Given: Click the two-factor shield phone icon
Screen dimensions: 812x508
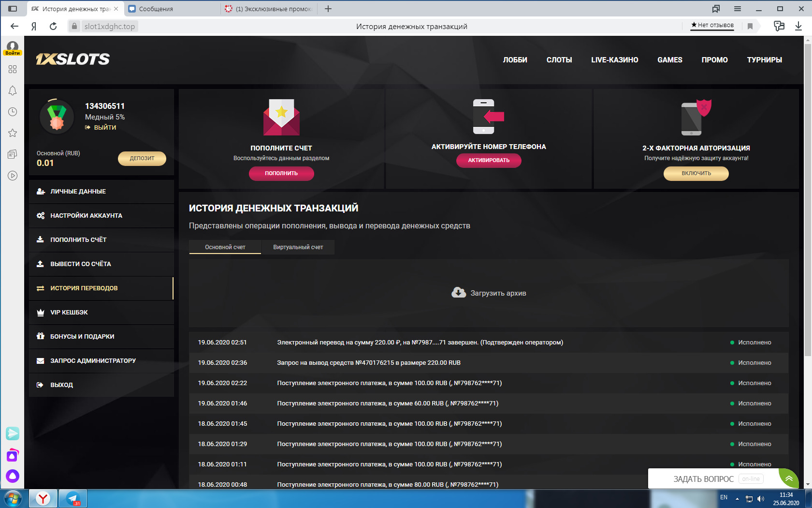Looking at the screenshot, I should pyautogui.click(x=696, y=118).
